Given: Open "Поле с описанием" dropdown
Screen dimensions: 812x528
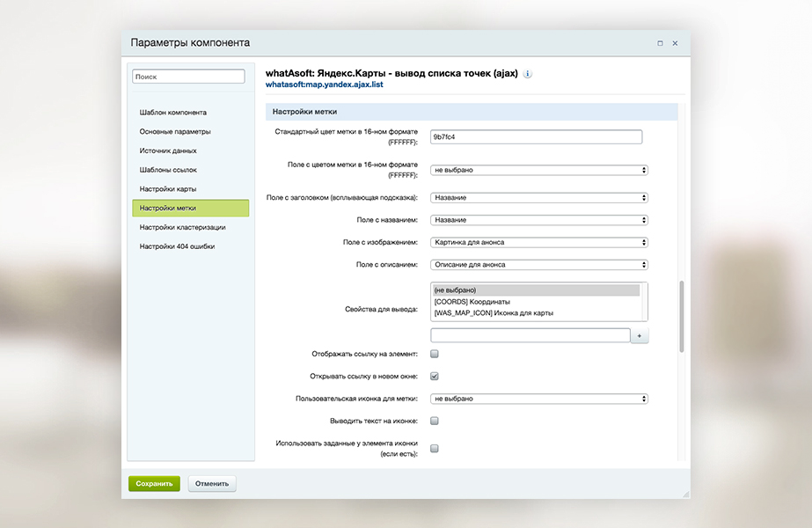Looking at the screenshot, I should coord(539,264).
